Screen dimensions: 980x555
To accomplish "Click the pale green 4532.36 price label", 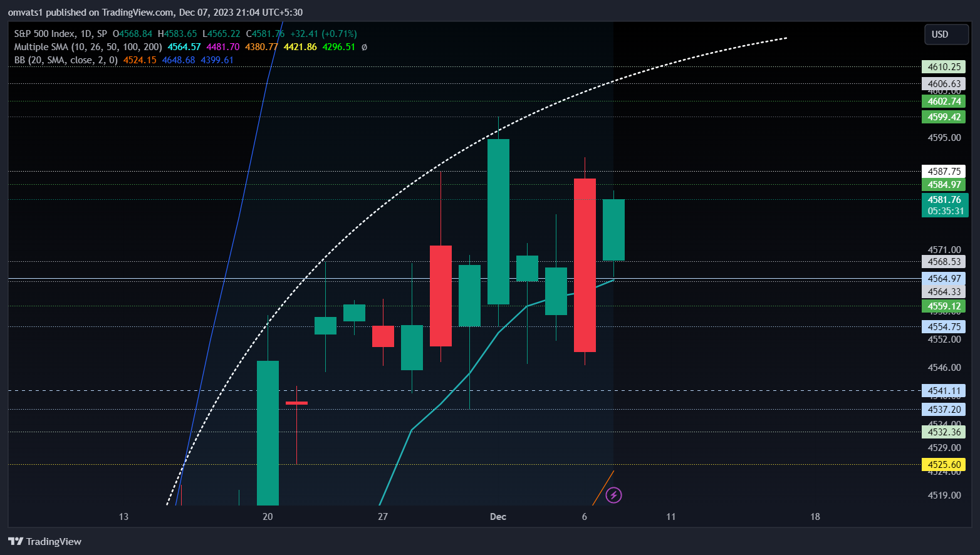I will coord(944,432).
